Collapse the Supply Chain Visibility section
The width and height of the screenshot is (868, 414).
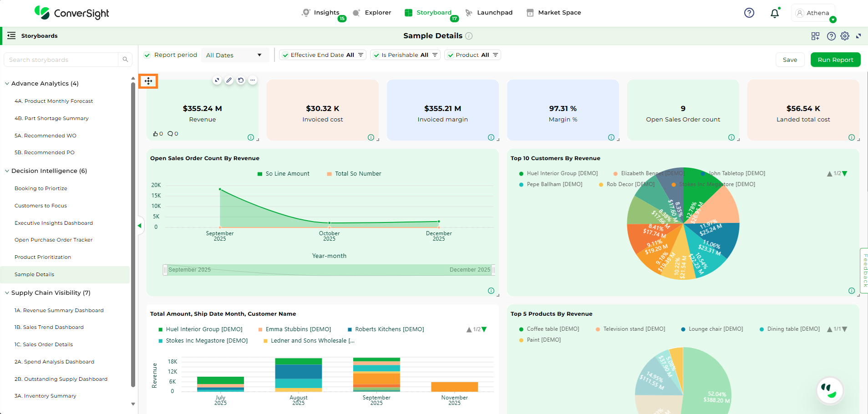[7, 293]
